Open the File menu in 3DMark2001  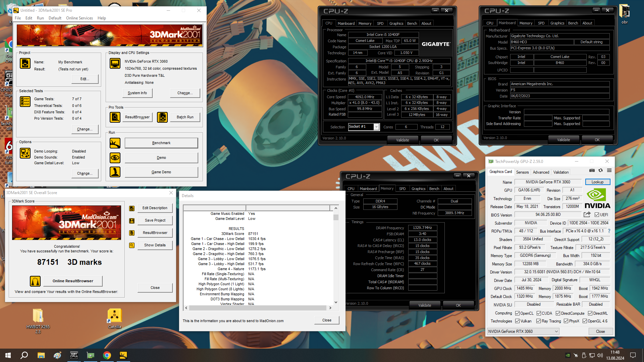(18, 18)
